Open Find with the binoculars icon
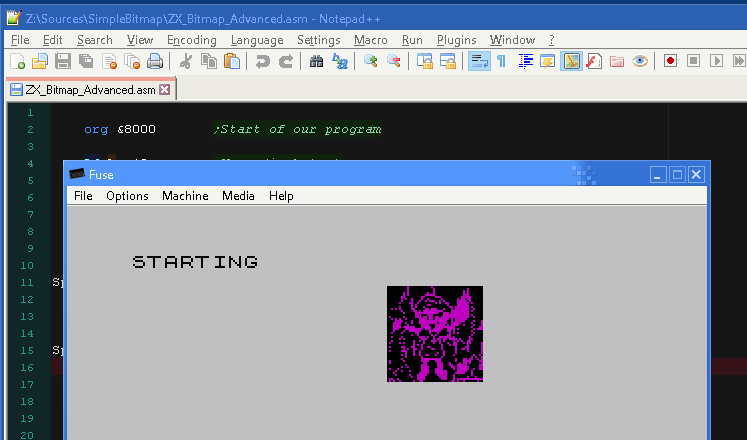Screen dimensions: 747x440 coord(316,62)
